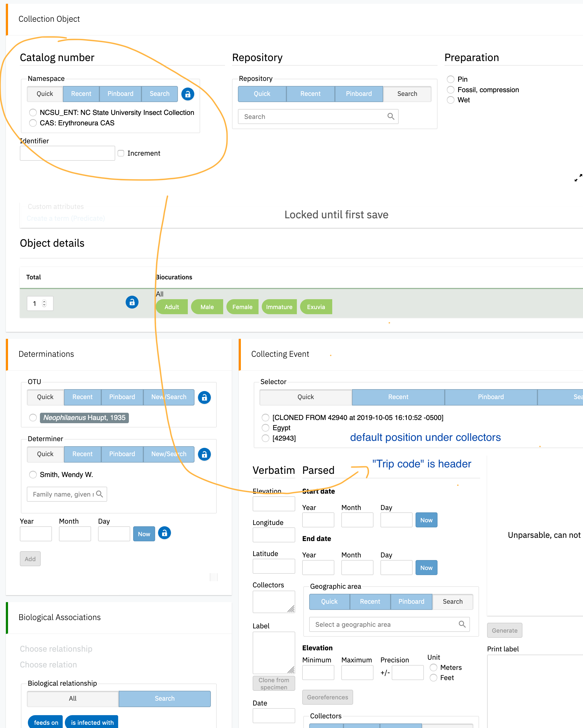This screenshot has height=728, width=583.
Task: Select the Pin preparation option
Action: click(451, 79)
